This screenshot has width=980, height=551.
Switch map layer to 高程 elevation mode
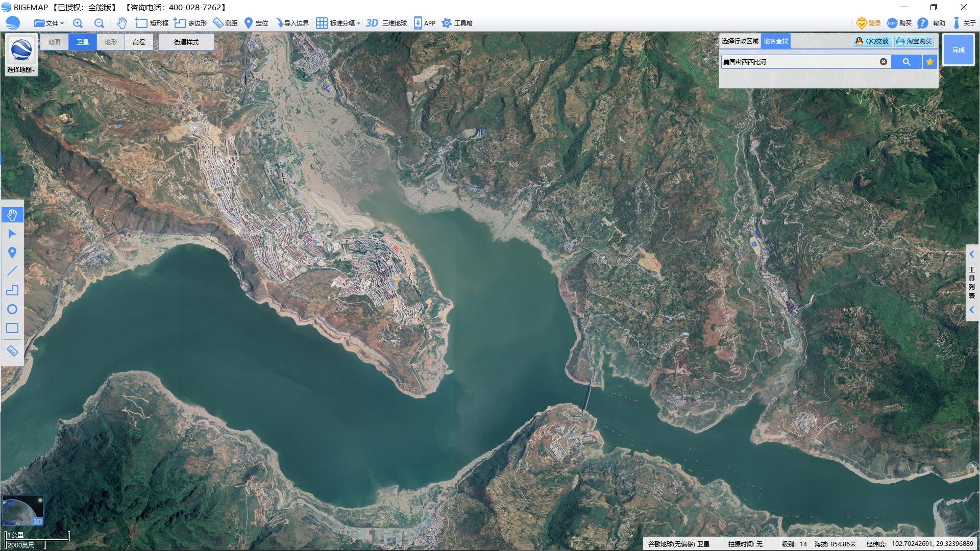point(139,42)
